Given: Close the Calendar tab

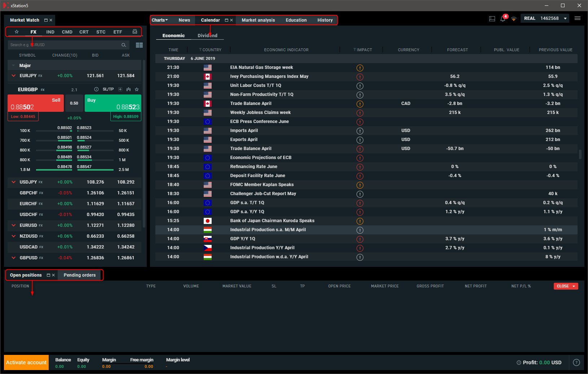Looking at the screenshot, I should click(231, 20).
